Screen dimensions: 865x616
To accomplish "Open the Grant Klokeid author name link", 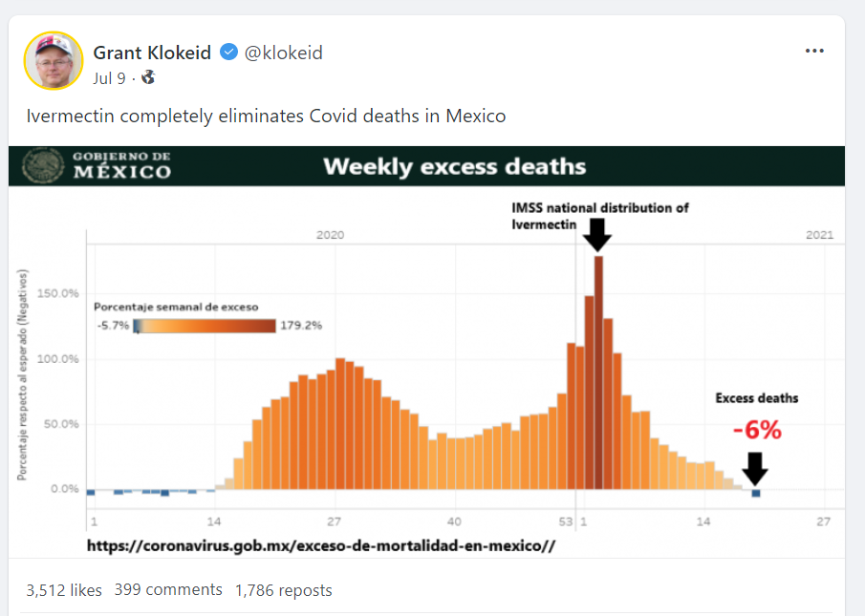I will pos(152,53).
